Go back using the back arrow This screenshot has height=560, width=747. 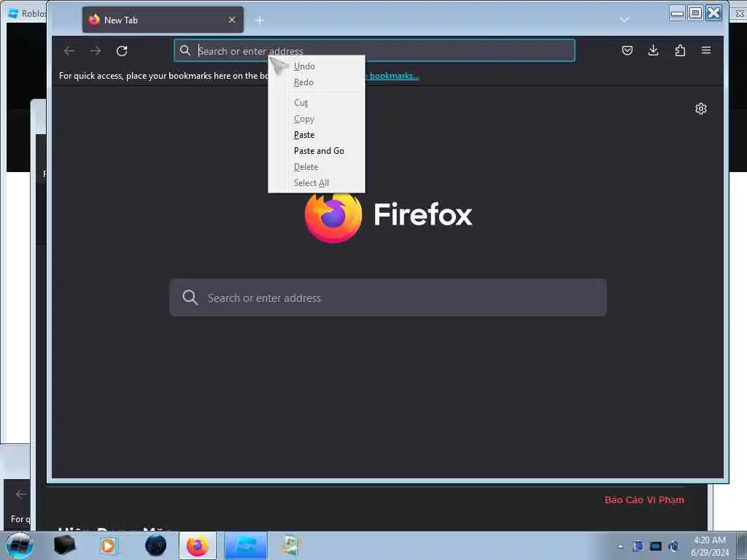pyautogui.click(x=69, y=51)
